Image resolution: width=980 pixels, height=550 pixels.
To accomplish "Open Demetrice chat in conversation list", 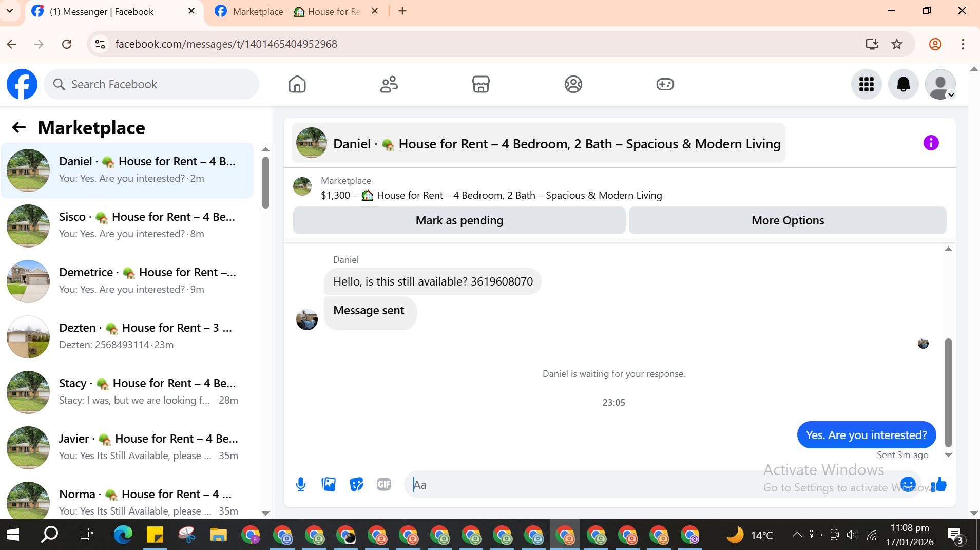I will click(x=127, y=281).
